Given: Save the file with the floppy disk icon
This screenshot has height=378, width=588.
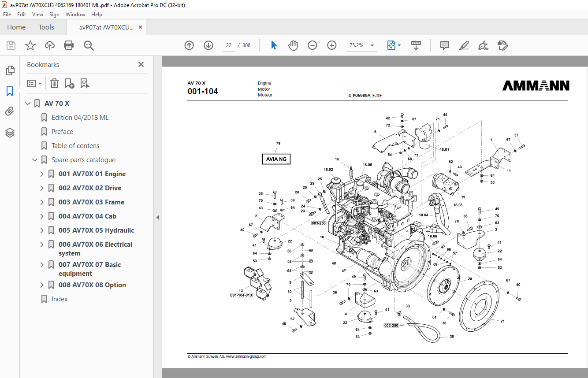Looking at the screenshot, I should click(11, 45).
